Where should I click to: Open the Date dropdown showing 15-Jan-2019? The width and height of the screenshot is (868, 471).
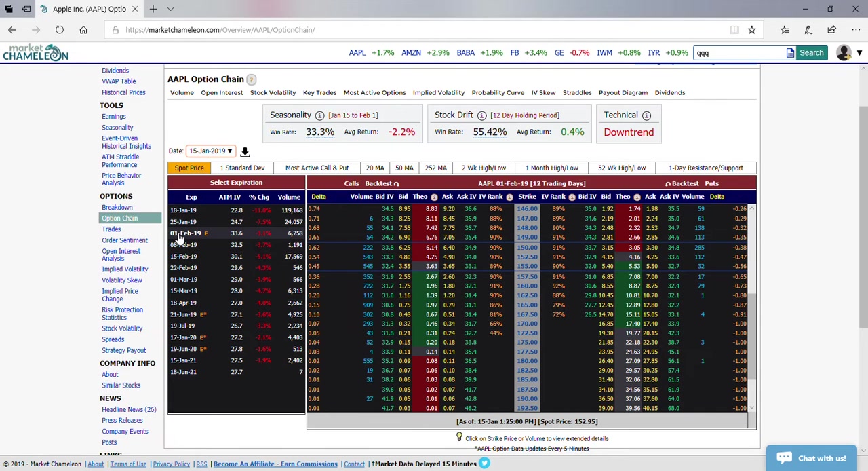[x=210, y=151]
